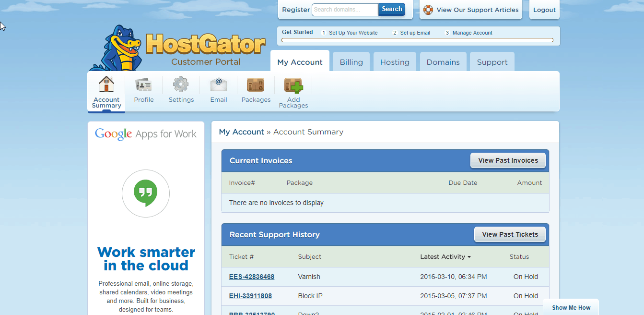The width and height of the screenshot is (644, 315).
Task: Open the Settings gear icon
Action: (181, 85)
